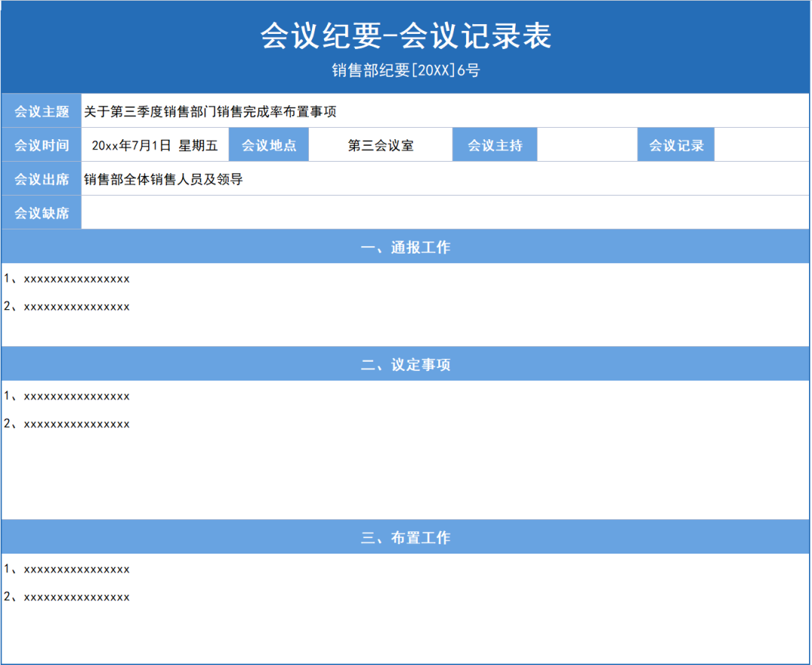Click the date cell 20xx年7月1日 星期五
The width and height of the screenshot is (812, 665).
coord(155,145)
